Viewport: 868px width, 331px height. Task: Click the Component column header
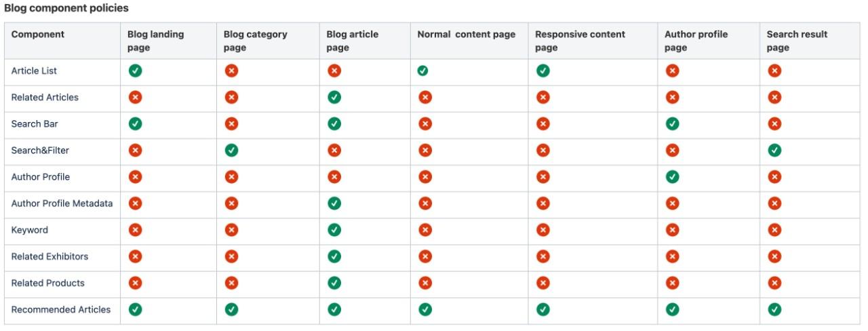click(x=38, y=35)
